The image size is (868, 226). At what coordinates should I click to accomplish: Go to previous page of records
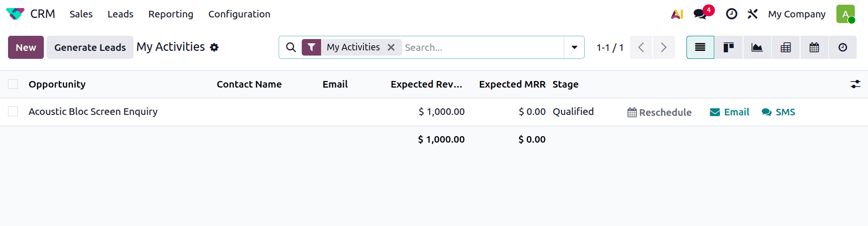641,48
